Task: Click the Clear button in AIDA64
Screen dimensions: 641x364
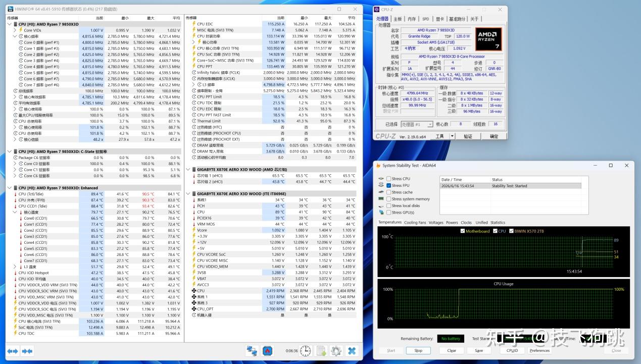Action: click(x=452, y=350)
